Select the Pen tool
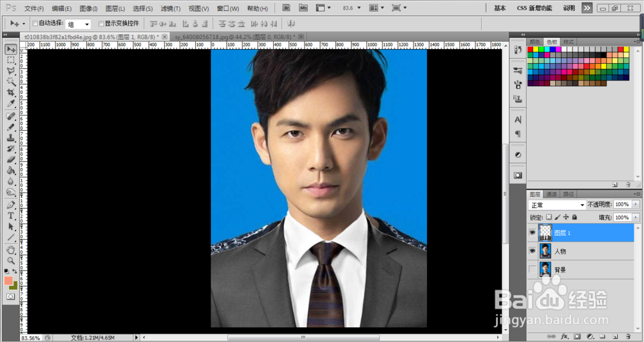 click(x=11, y=205)
